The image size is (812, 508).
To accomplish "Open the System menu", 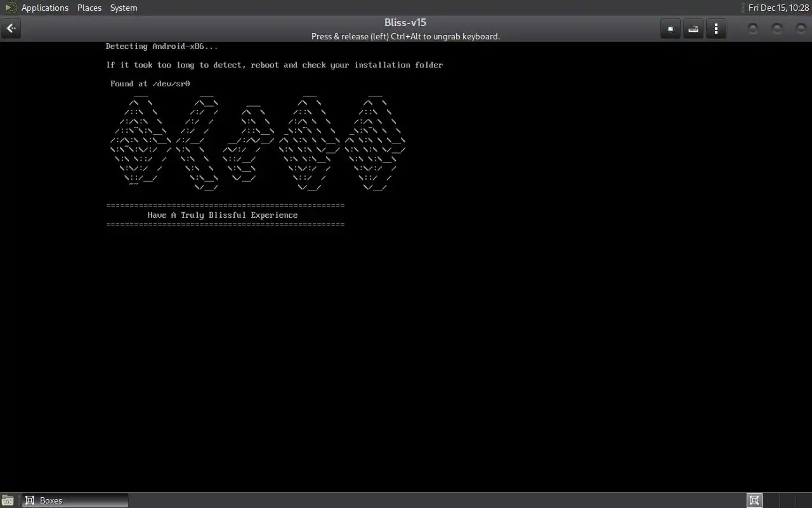I will coord(124,8).
